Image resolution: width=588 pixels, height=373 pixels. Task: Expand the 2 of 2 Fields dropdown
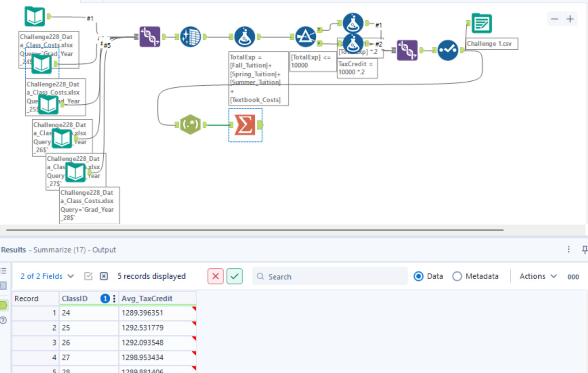(47, 276)
